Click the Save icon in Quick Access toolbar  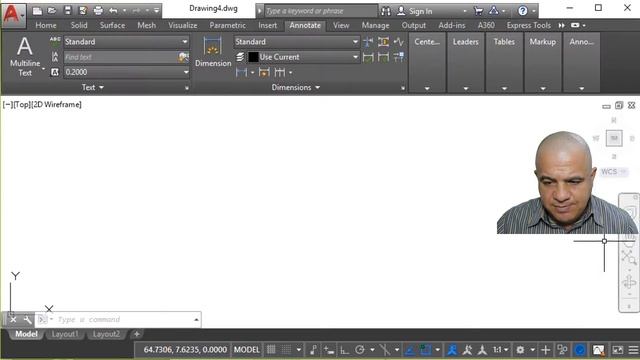click(67, 11)
